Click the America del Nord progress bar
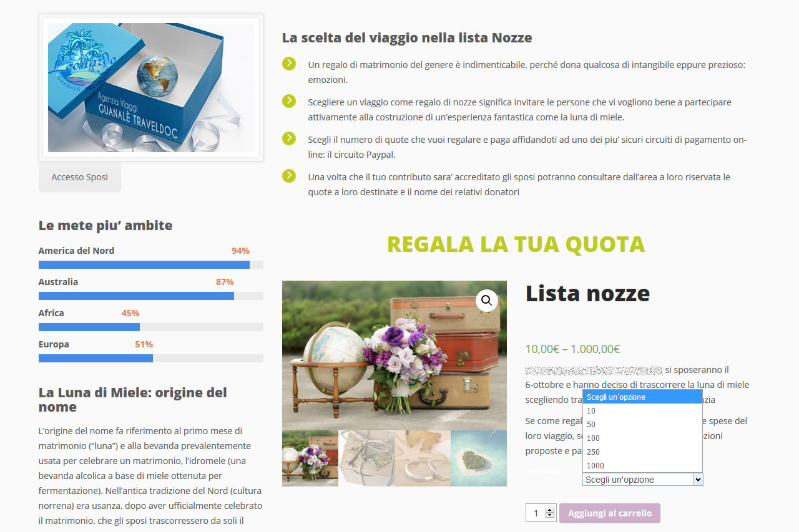 (x=151, y=265)
